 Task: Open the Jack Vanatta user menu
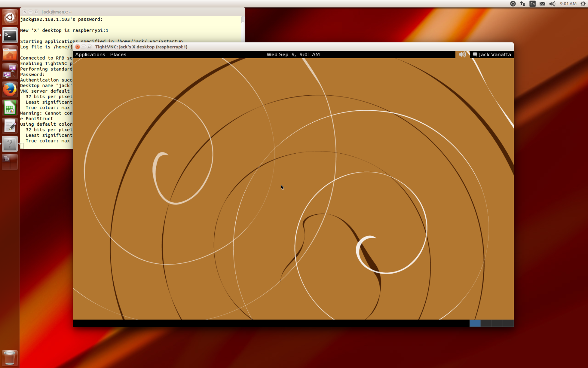coord(492,55)
